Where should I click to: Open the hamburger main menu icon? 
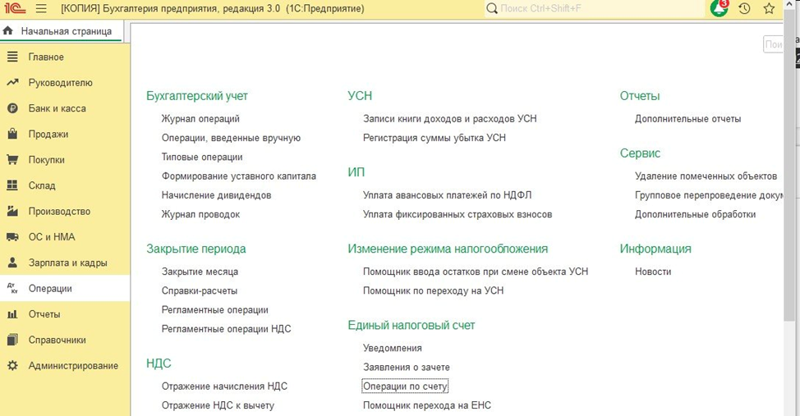(41, 9)
